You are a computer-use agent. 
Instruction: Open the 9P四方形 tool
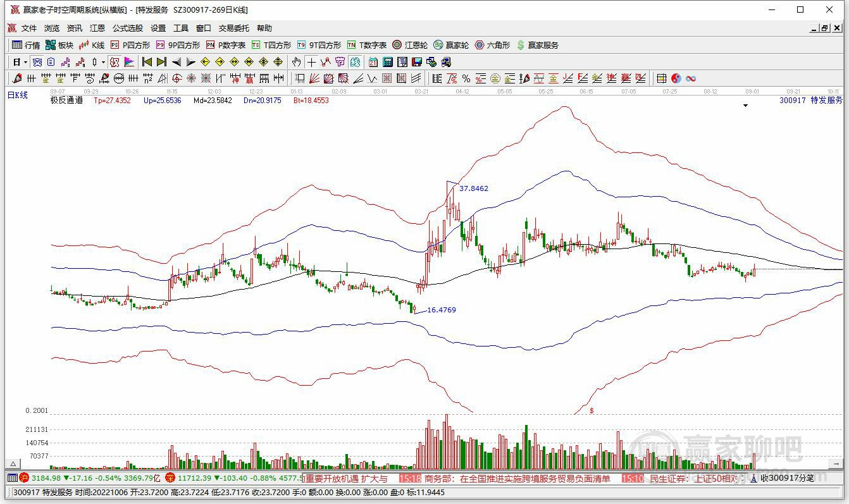coord(178,45)
